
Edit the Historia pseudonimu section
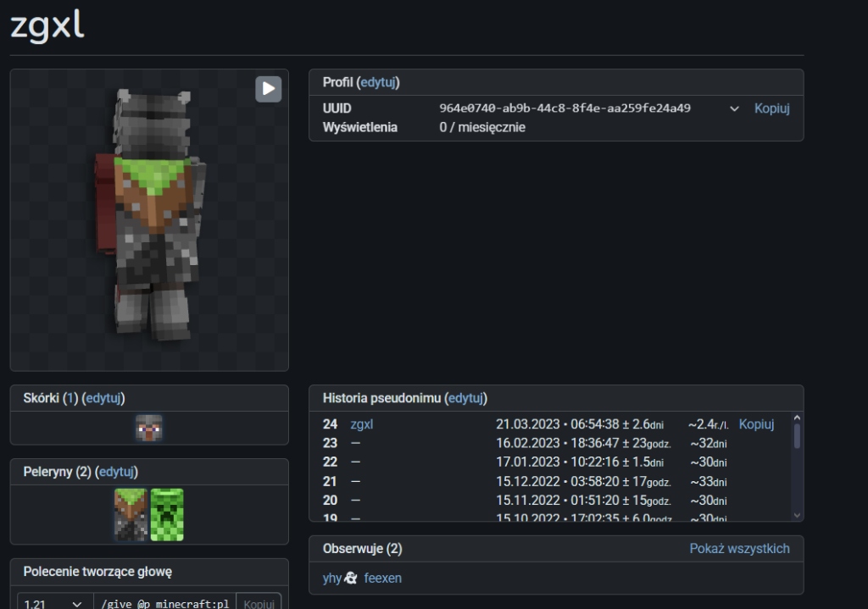(x=466, y=398)
